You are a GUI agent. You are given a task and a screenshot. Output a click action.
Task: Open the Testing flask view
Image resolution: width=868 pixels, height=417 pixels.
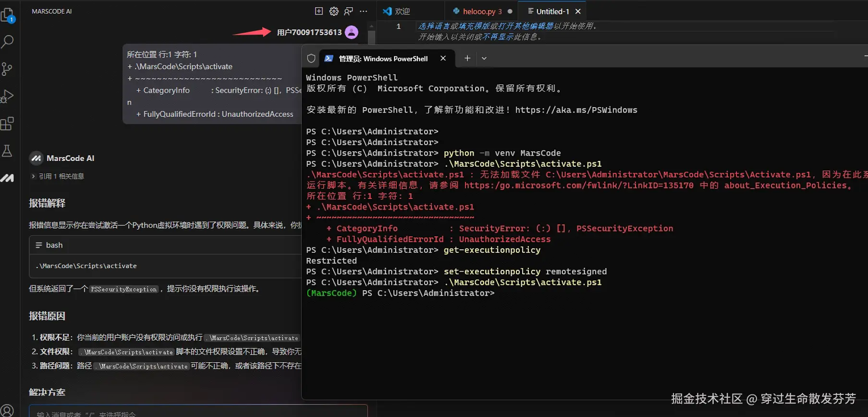(x=8, y=151)
